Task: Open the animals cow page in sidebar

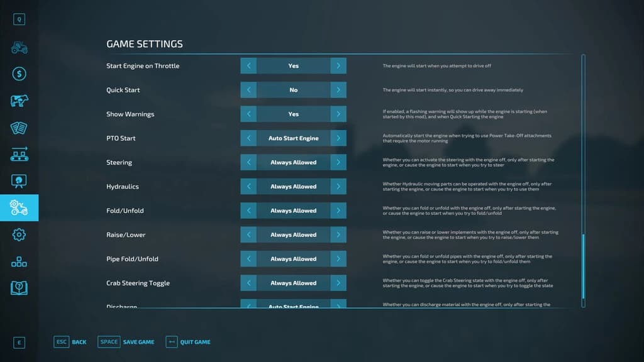Action: [19, 101]
